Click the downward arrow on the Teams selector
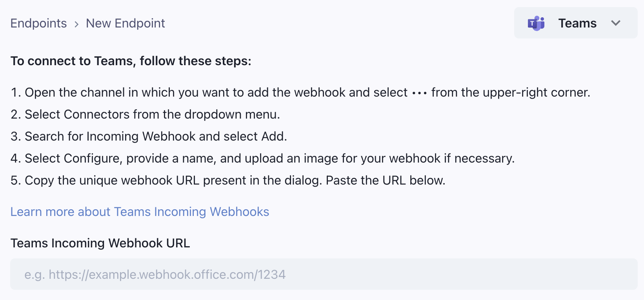This screenshot has height=300, width=644. 615,23
